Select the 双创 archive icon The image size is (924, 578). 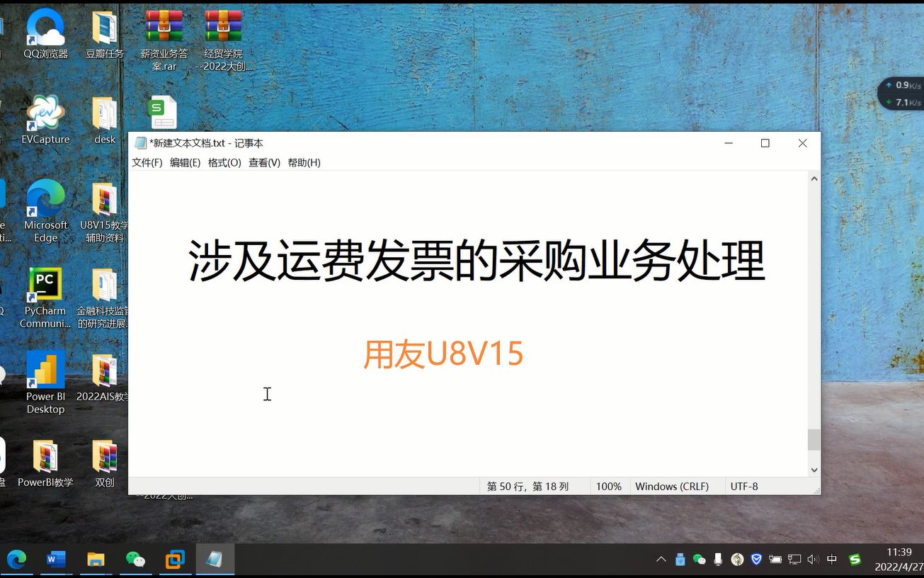[105, 463]
